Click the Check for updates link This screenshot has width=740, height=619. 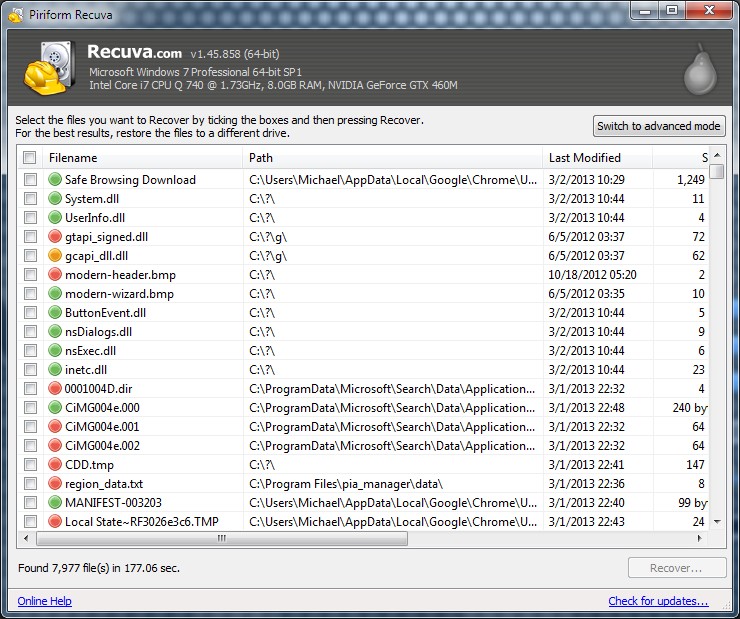(x=658, y=601)
